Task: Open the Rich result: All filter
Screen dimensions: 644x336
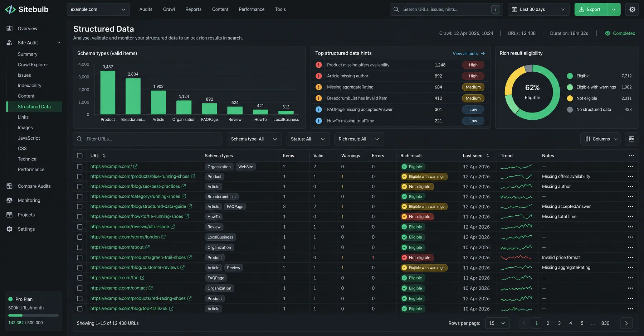Action: coord(359,139)
